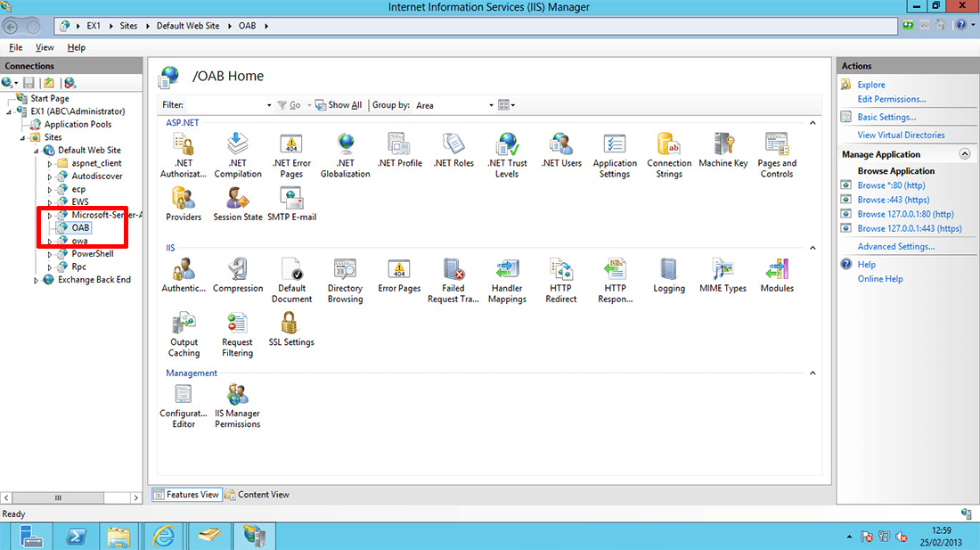Open the MIME Types feature
Viewport: 980px width, 550px height.
[723, 275]
